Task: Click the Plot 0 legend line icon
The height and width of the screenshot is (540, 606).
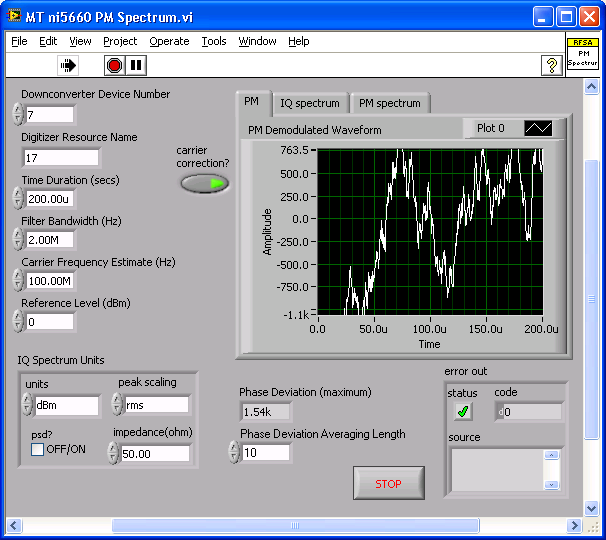Action: pyautogui.click(x=538, y=128)
